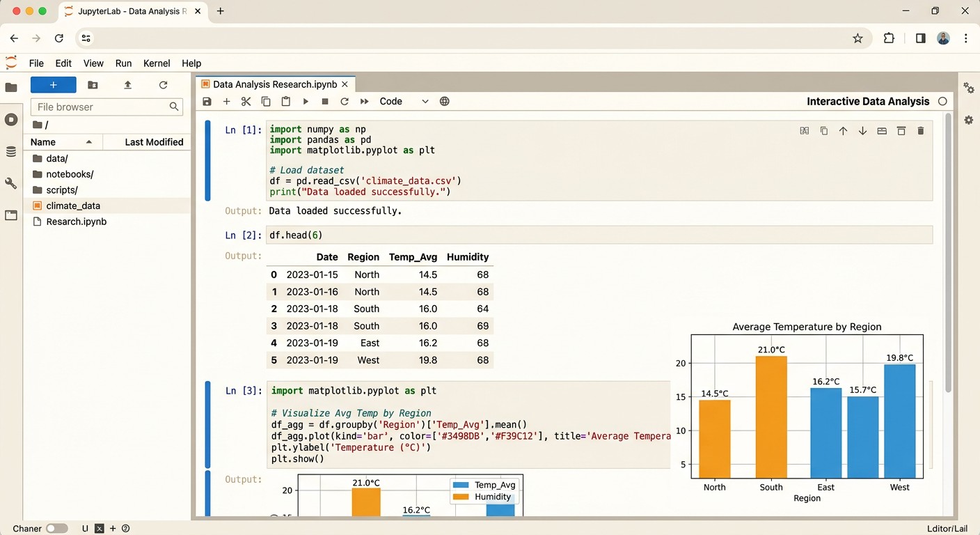
Task: Click the File browser filter input field
Action: click(x=106, y=107)
